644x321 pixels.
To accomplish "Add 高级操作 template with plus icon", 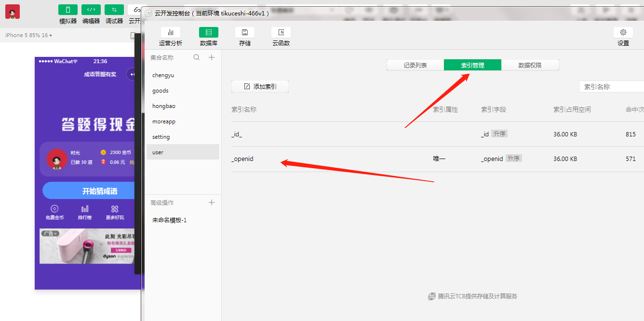I will click(211, 202).
